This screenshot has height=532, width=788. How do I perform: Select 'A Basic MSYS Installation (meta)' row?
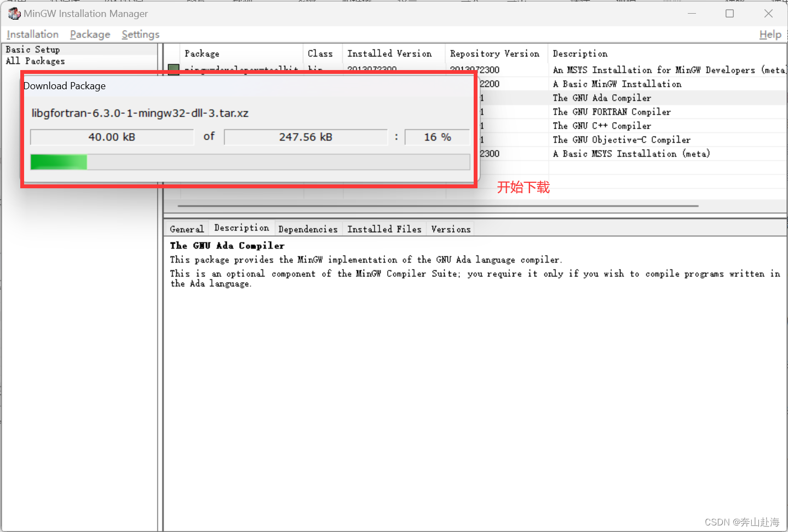click(631, 154)
